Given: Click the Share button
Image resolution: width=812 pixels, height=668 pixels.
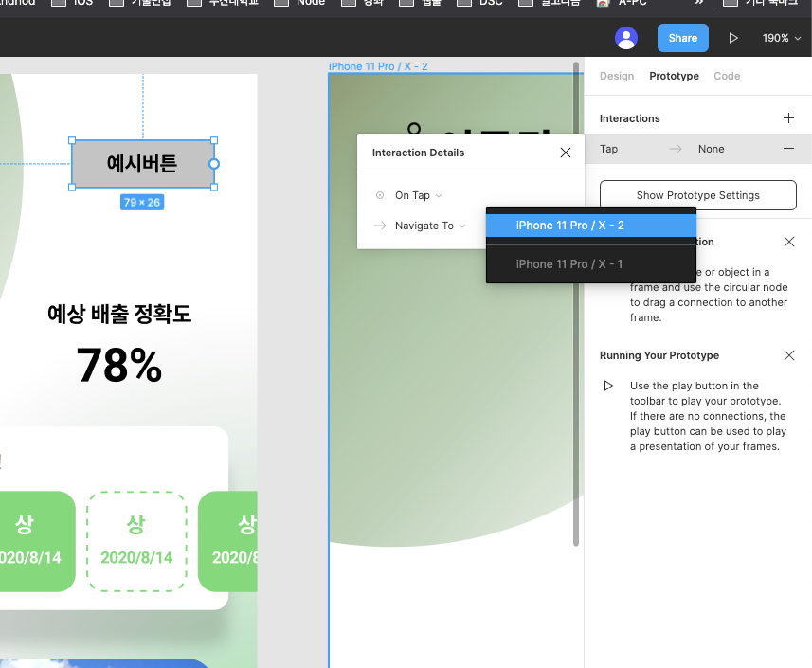Looking at the screenshot, I should click(682, 38).
